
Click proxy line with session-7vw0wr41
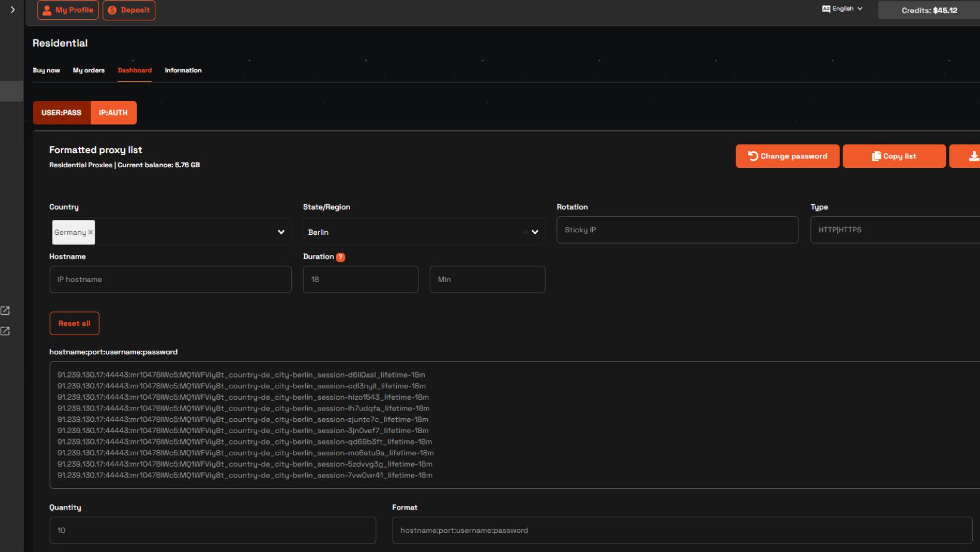pyautogui.click(x=245, y=476)
